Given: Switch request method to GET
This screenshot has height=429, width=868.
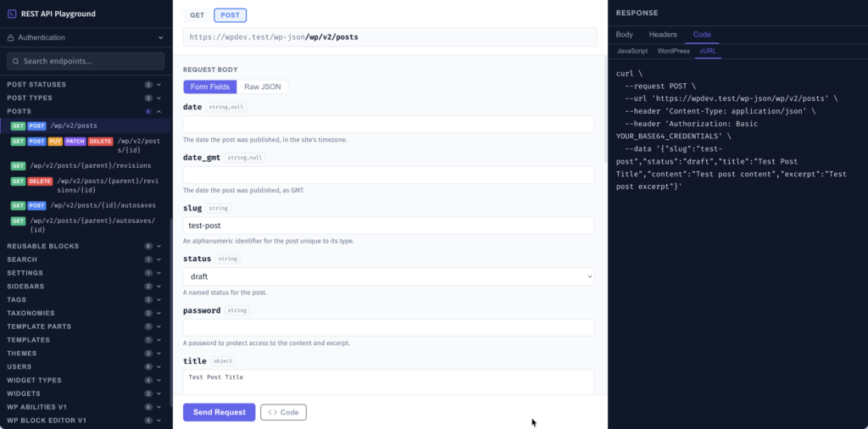Looking at the screenshot, I should coord(198,15).
